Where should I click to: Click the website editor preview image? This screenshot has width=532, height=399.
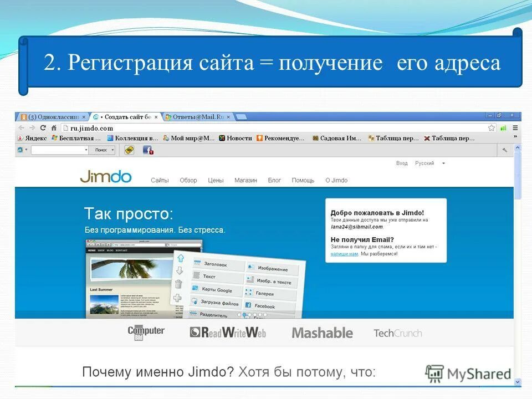coord(144,279)
